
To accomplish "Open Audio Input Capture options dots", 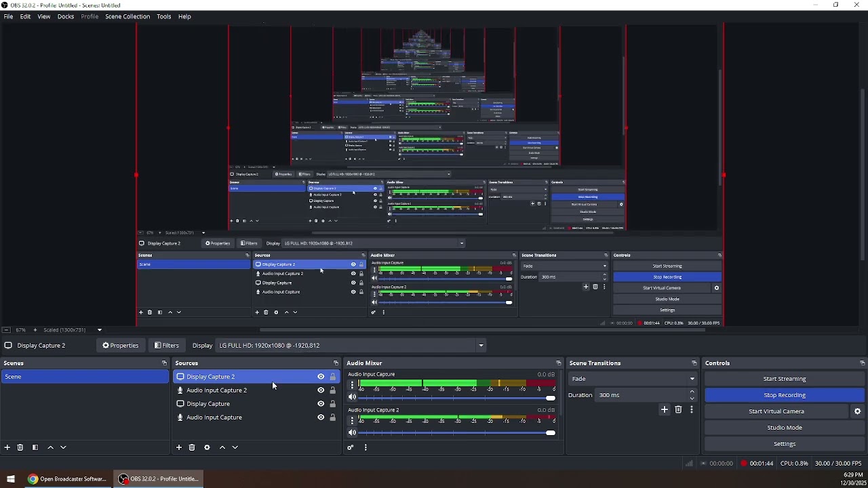I will 351,385.
